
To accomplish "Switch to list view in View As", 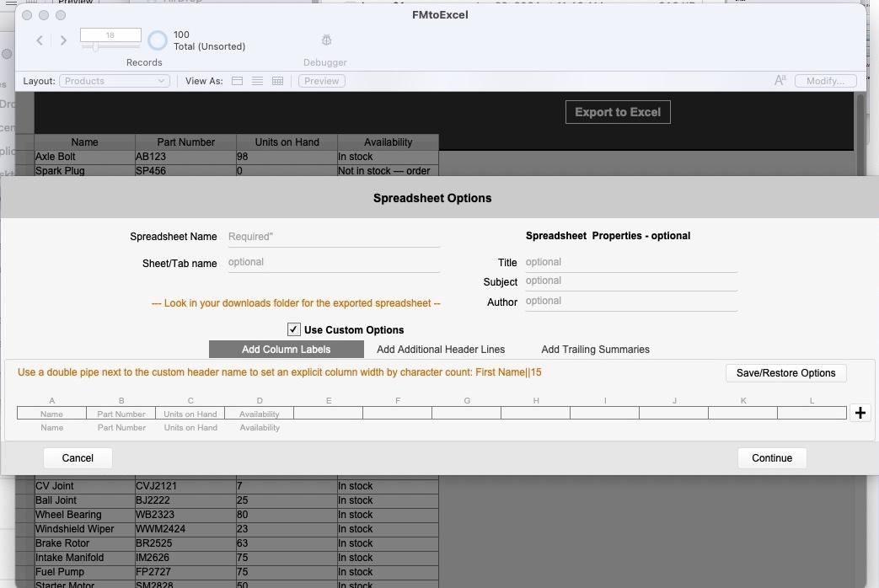I will pyautogui.click(x=256, y=80).
